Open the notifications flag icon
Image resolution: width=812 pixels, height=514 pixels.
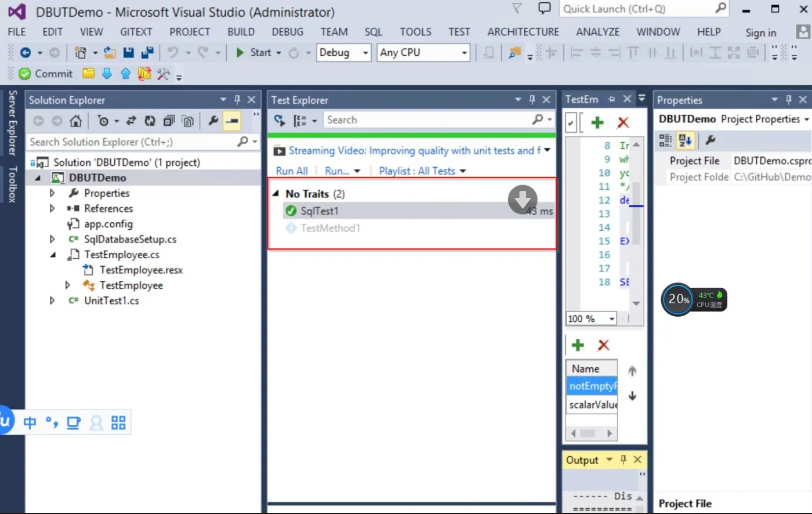click(x=517, y=8)
